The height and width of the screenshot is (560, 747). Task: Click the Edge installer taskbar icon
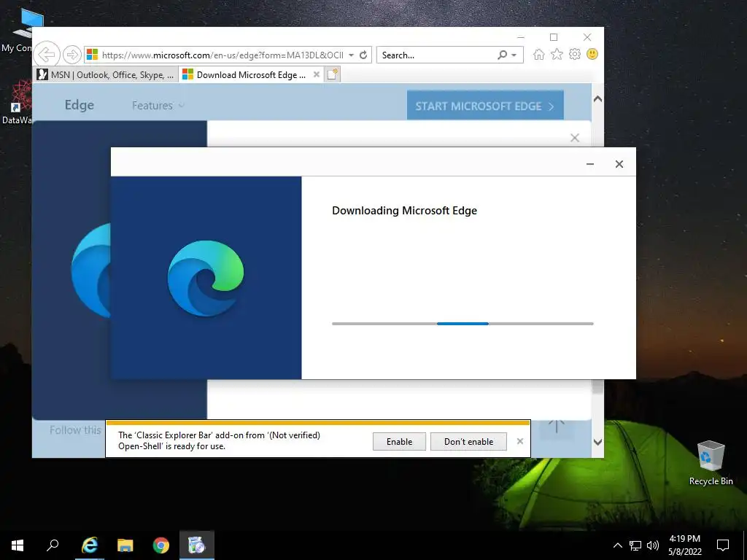(197, 545)
